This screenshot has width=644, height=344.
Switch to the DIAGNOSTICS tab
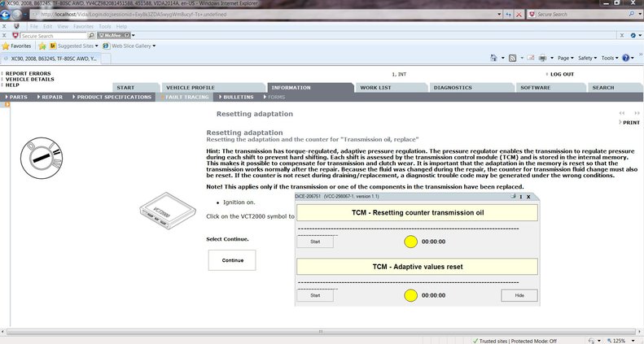[x=452, y=87]
